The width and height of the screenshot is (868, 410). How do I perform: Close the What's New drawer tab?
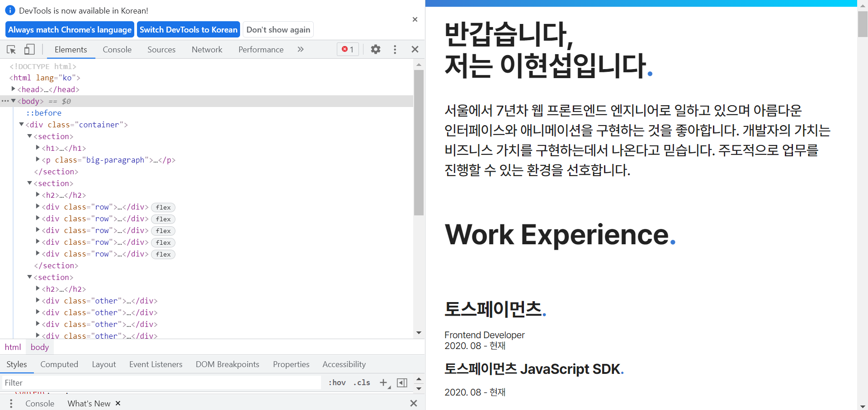118,403
